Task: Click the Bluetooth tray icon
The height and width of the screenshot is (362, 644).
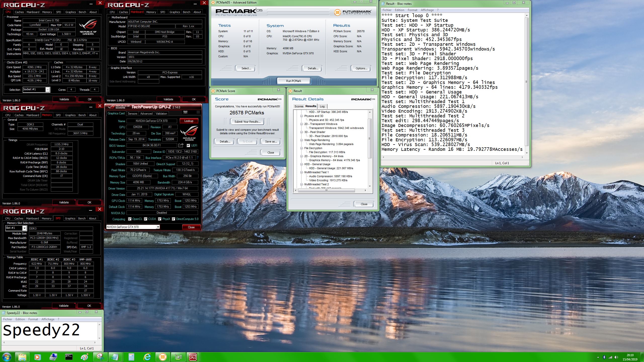Action: [604, 357]
